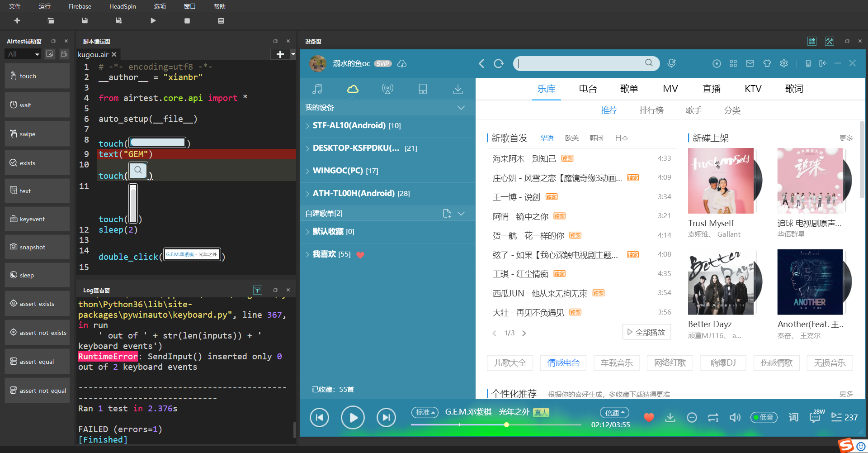Click the Log filter icon
The height and width of the screenshot is (453, 868).
[x=257, y=290]
